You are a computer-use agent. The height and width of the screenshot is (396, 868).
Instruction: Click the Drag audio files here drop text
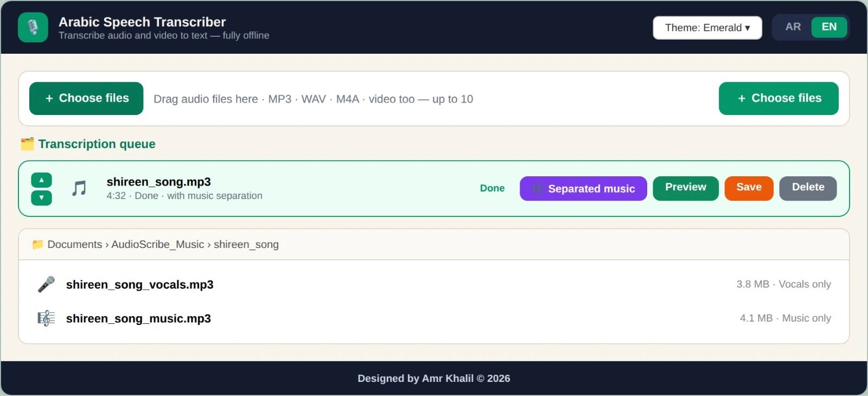[x=313, y=99]
